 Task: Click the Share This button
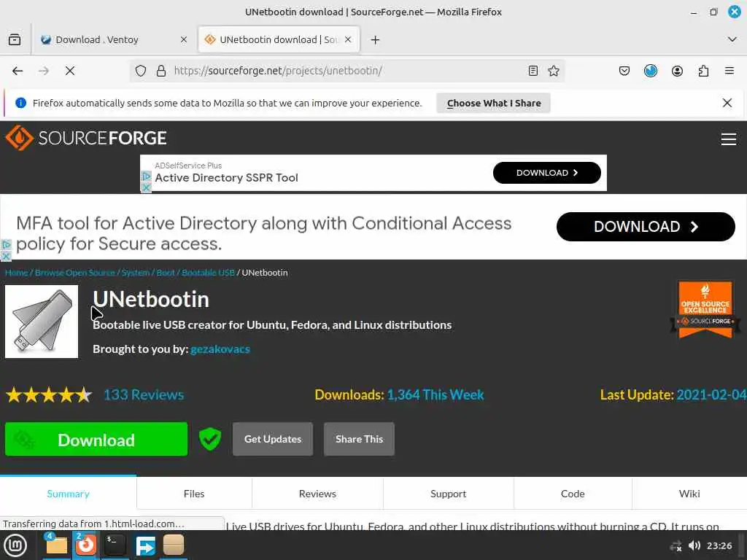[359, 439]
